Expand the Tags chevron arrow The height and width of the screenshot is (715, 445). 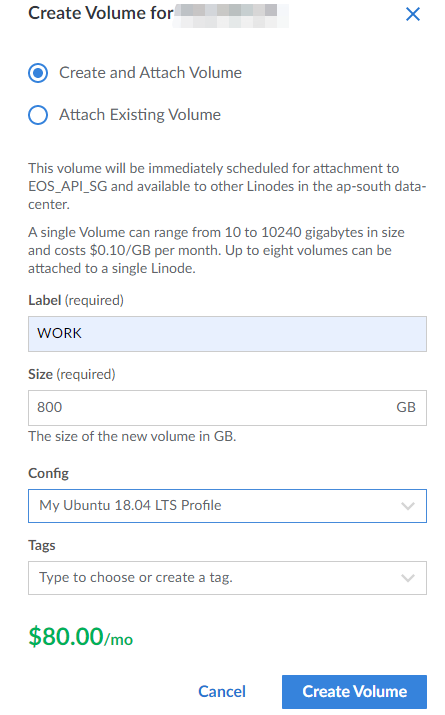pos(408,578)
